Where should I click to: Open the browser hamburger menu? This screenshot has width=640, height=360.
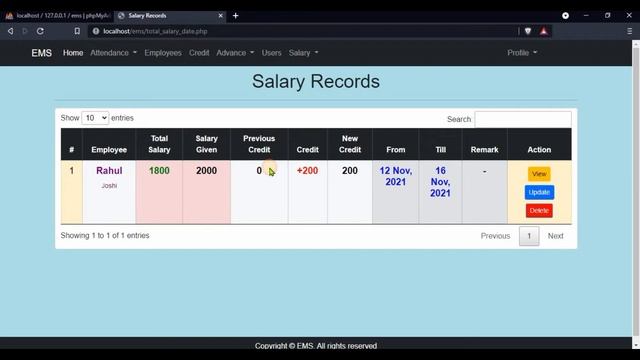(629, 31)
